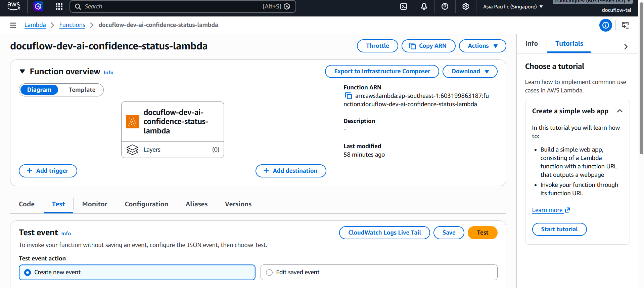Open the tutorial screen icon beside the info icon

tap(625, 25)
